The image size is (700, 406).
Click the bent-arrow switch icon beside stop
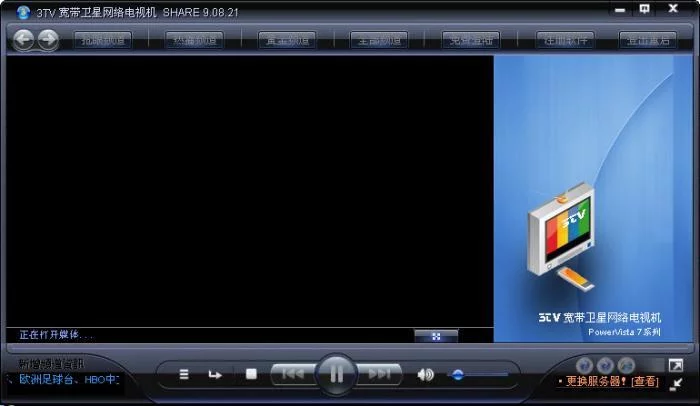[215, 374]
